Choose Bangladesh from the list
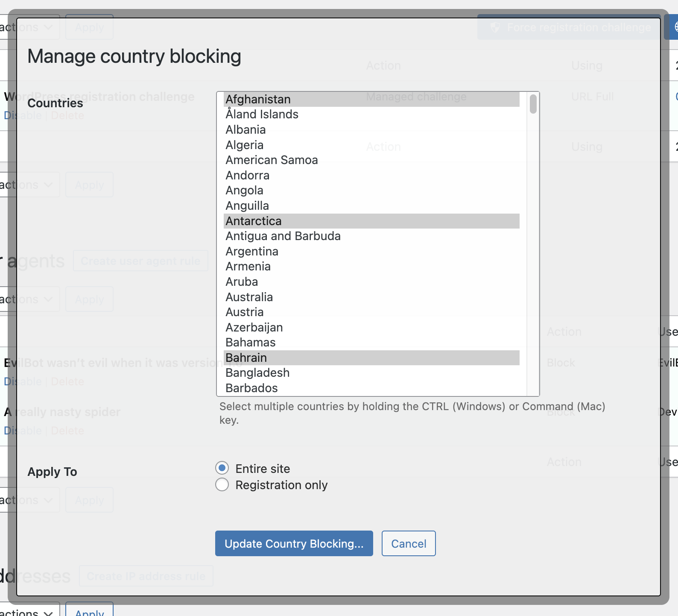678x616 pixels. pyautogui.click(x=371, y=373)
